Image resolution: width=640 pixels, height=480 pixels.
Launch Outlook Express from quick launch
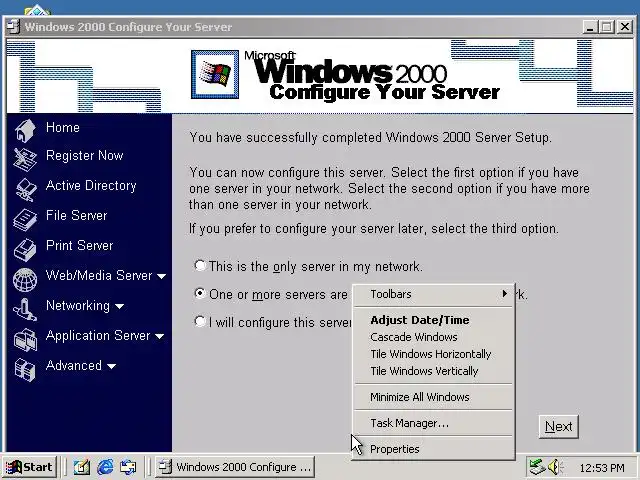pos(128,467)
